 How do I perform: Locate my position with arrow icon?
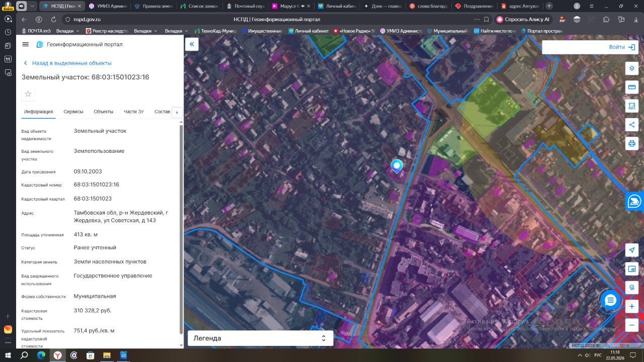click(632, 250)
